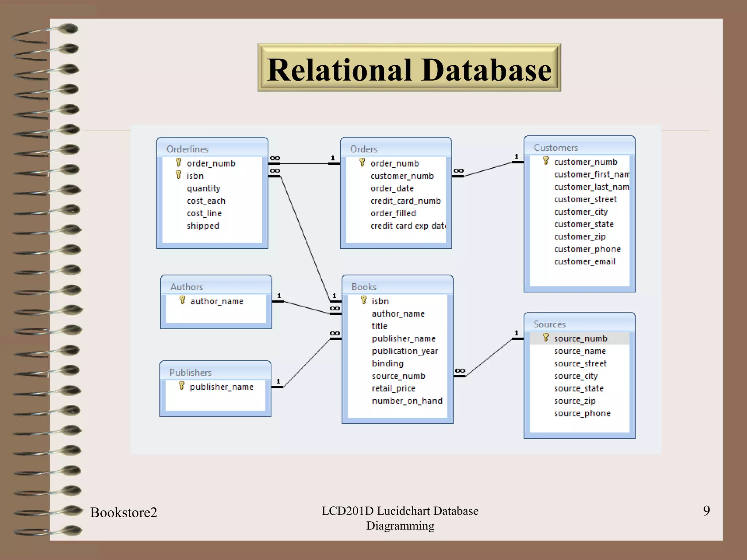The height and width of the screenshot is (560, 747).
Task: Click publication_year field in Books table
Action: click(x=405, y=351)
